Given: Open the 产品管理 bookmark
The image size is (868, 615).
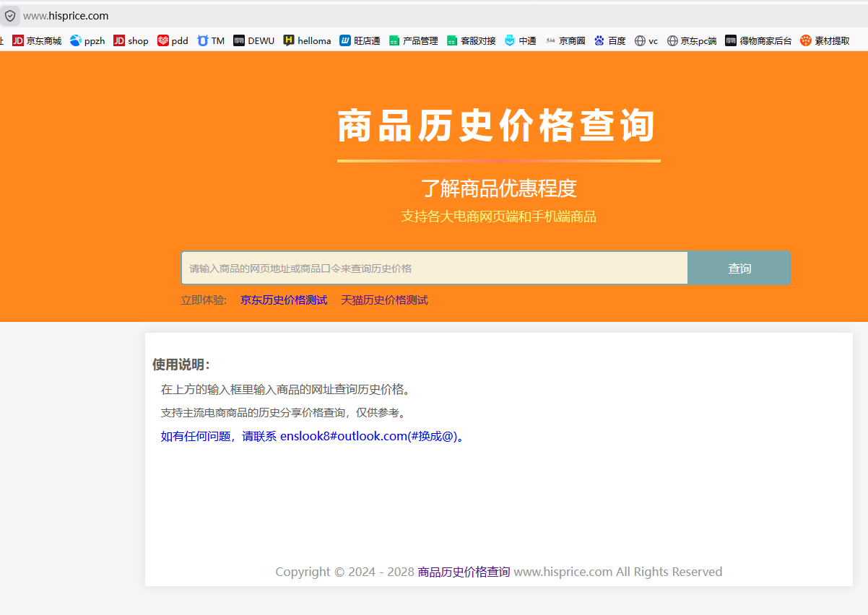Looking at the screenshot, I should click(413, 41).
